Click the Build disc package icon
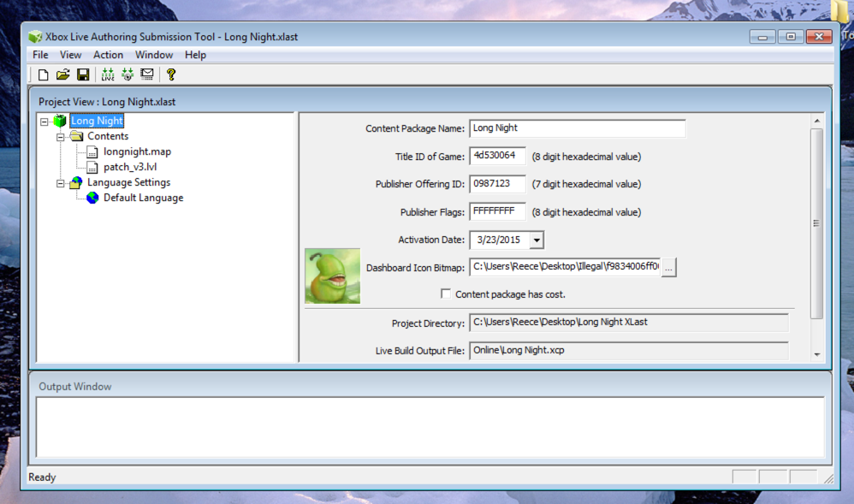854x504 pixels. 128,74
